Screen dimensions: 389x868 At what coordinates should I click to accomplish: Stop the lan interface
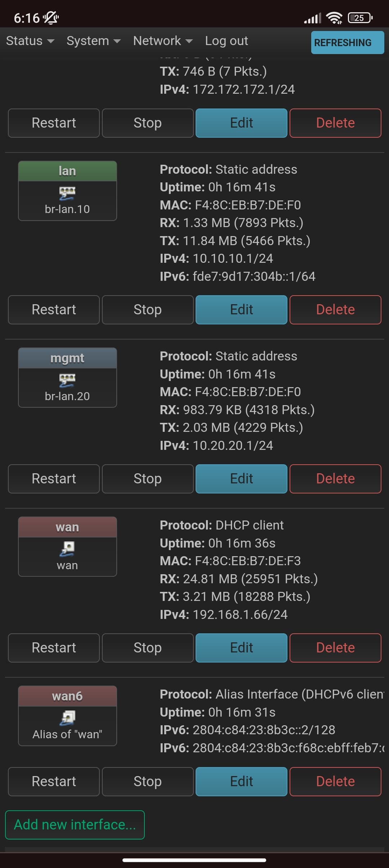coord(147,309)
